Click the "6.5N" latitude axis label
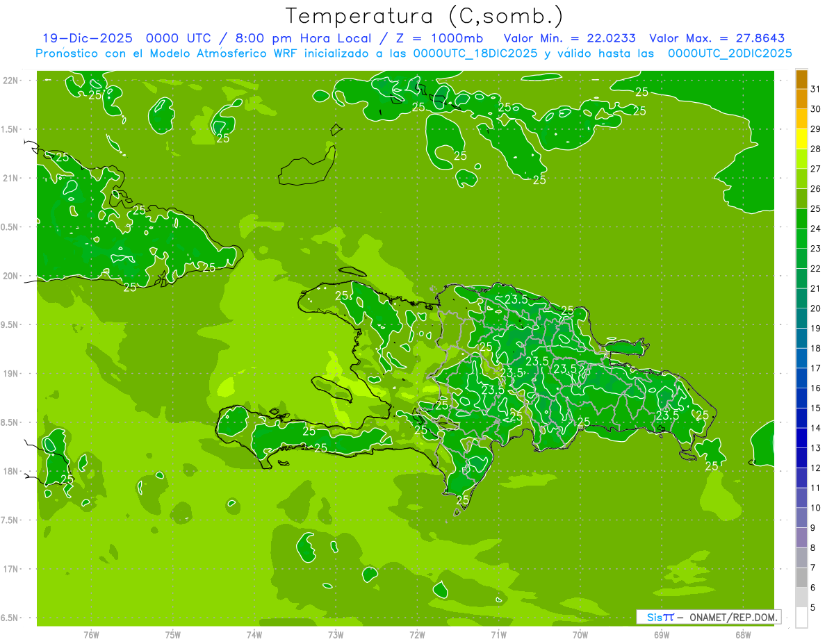 tap(10, 618)
